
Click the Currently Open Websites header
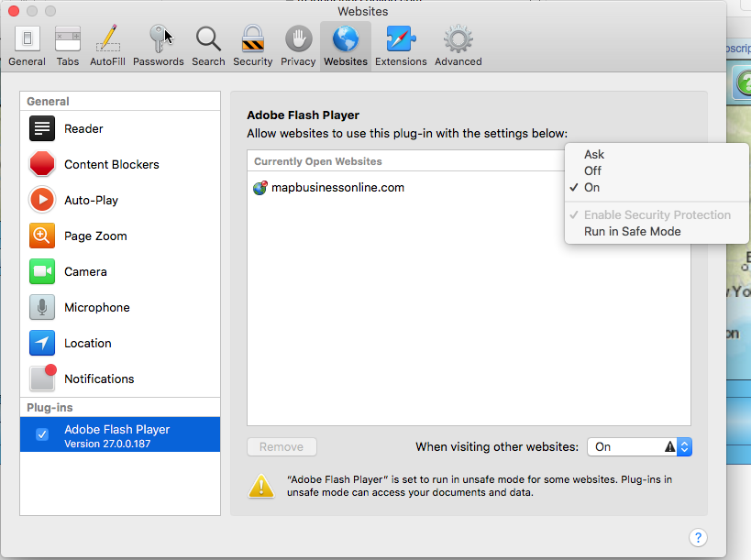pos(318,161)
